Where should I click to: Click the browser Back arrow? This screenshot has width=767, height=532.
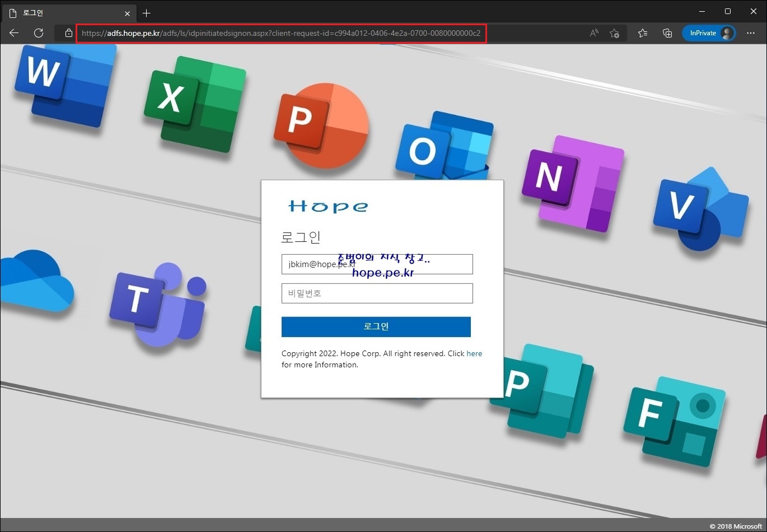click(x=14, y=33)
